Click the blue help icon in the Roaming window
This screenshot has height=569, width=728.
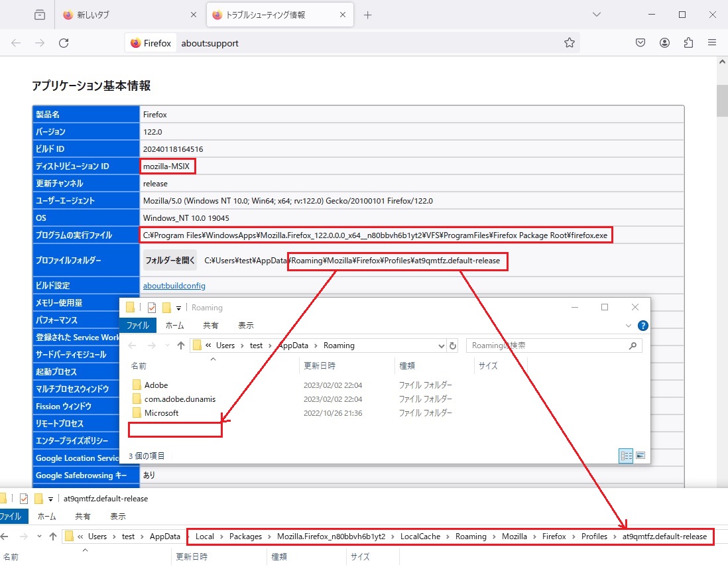coord(642,326)
